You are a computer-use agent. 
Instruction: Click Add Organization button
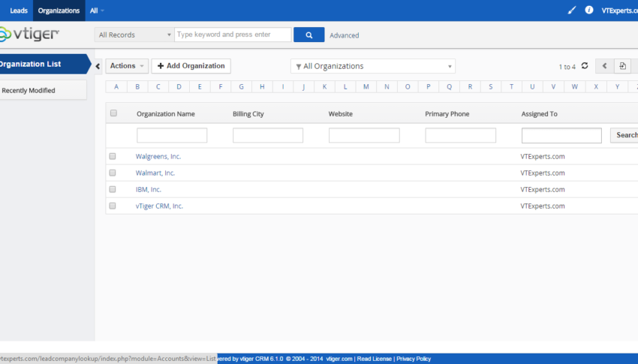pos(191,66)
